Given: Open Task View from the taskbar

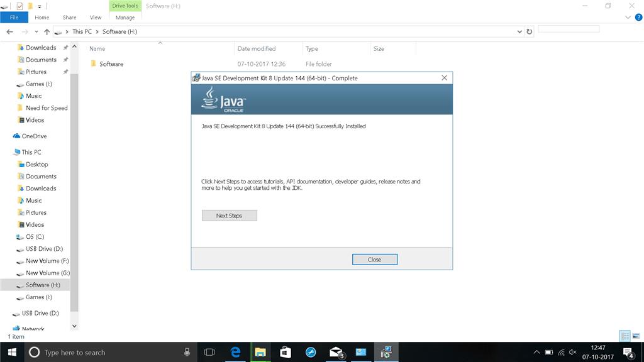Looking at the screenshot, I should pyautogui.click(x=209, y=352).
